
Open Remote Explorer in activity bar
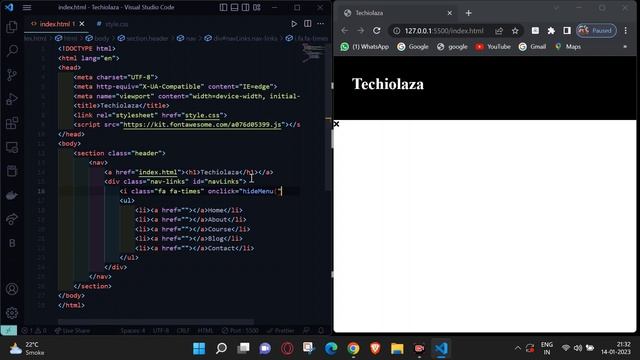click(x=12, y=147)
